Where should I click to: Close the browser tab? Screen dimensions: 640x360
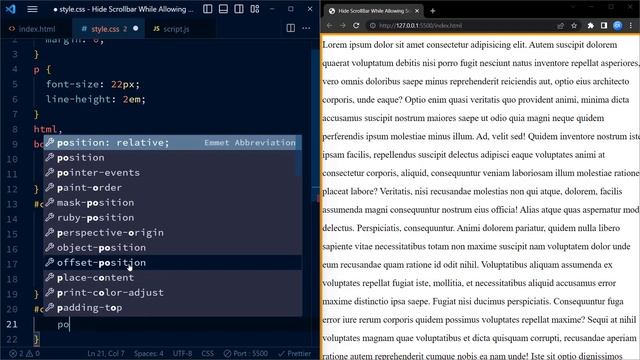(417, 11)
